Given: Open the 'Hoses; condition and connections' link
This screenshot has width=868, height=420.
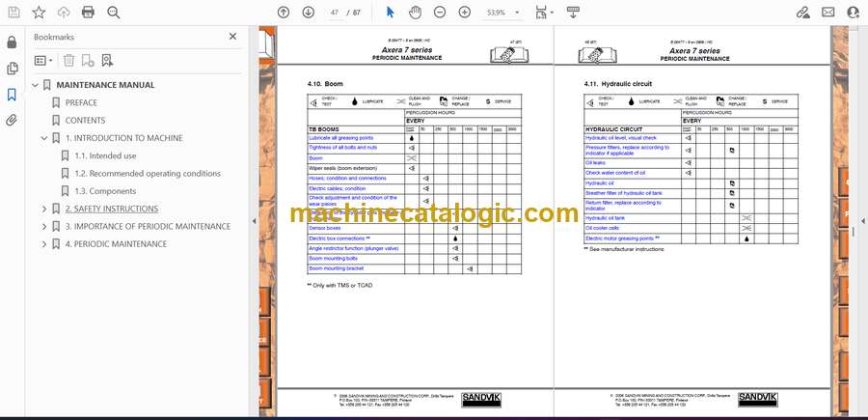Looking at the screenshot, I should click(347, 179).
